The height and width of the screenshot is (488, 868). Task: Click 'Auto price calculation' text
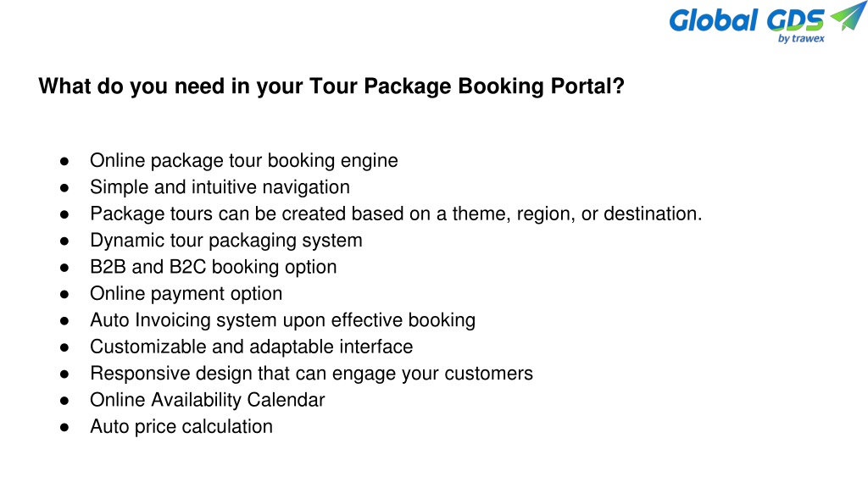coord(181,427)
